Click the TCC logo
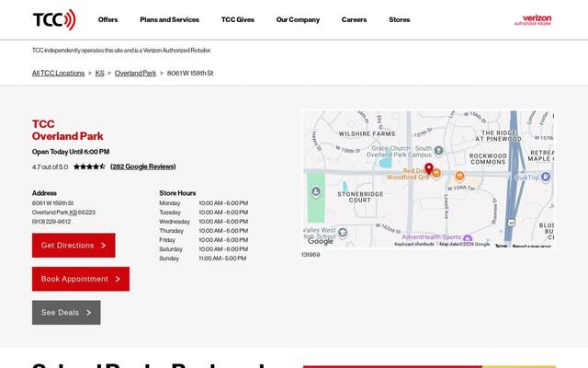The width and height of the screenshot is (588, 368). click(54, 19)
